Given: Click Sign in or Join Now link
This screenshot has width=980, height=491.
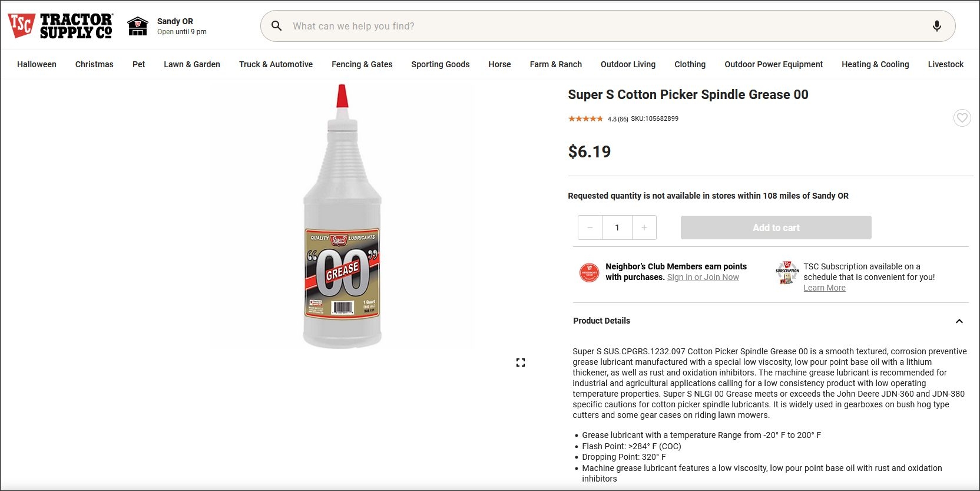Looking at the screenshot, I should 703,278.
